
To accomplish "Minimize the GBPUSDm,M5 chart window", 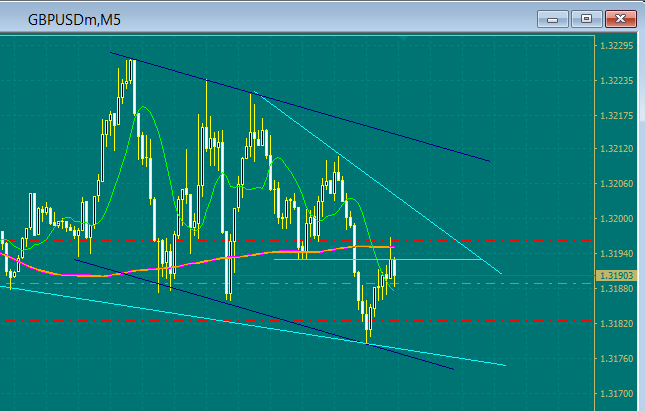I will point(552,19).
